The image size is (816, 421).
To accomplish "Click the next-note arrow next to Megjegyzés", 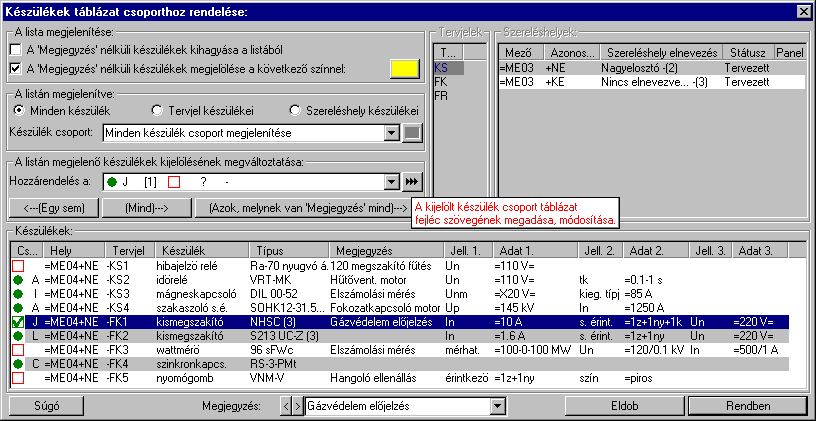I will tap(295, 407).
